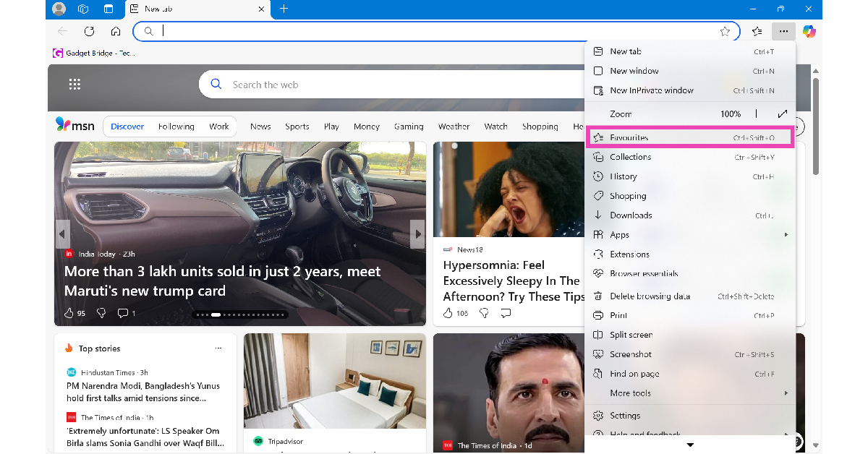Choose Delete browsing data menu item
The width and height of the screenshot is (868, 454).
(650, 296)
